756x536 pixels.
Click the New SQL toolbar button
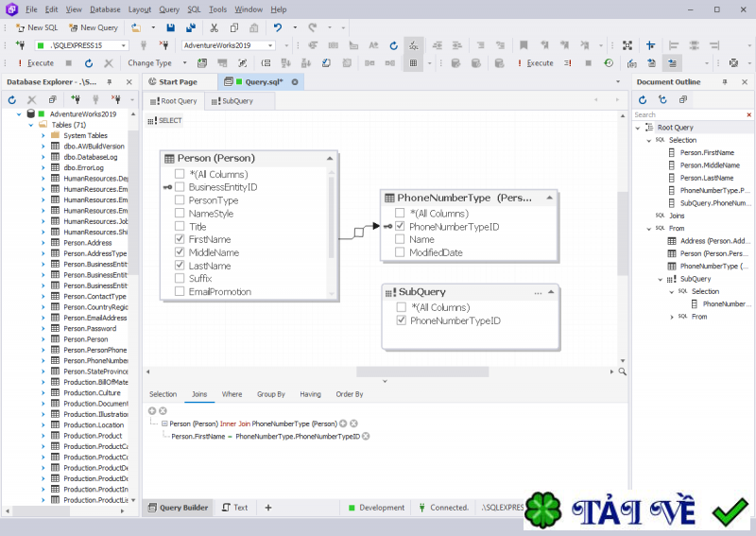36,27
